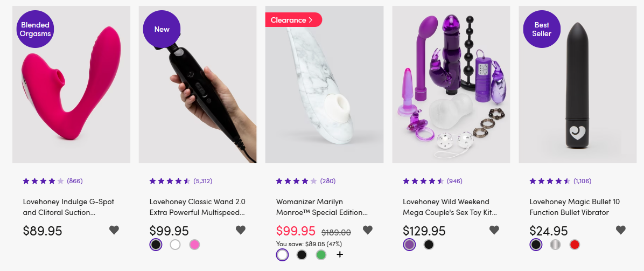Save Wild Weekend Kit using heart icon
This screenshot has width=644, height=271.
click(494, 230)
